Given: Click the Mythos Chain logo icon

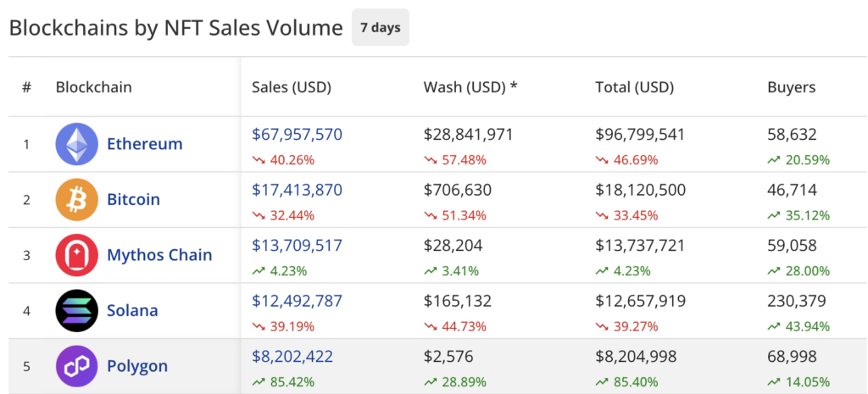Looking at the screenshot, I should tap(76, 255).
